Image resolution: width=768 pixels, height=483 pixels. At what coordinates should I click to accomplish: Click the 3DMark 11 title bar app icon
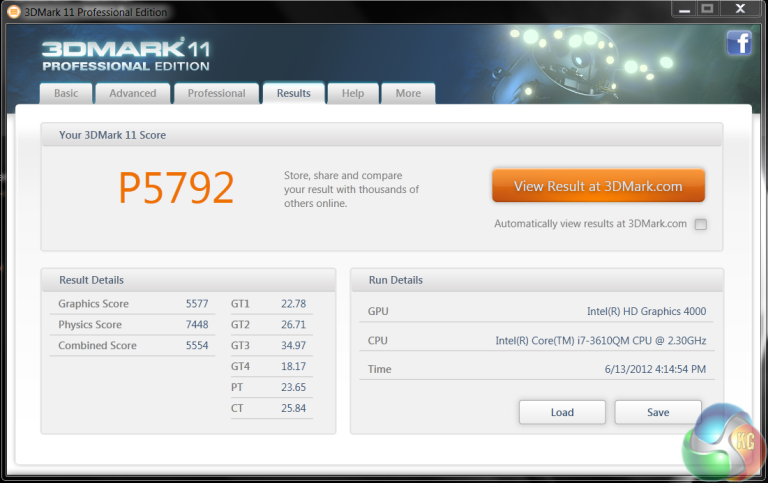14,12
